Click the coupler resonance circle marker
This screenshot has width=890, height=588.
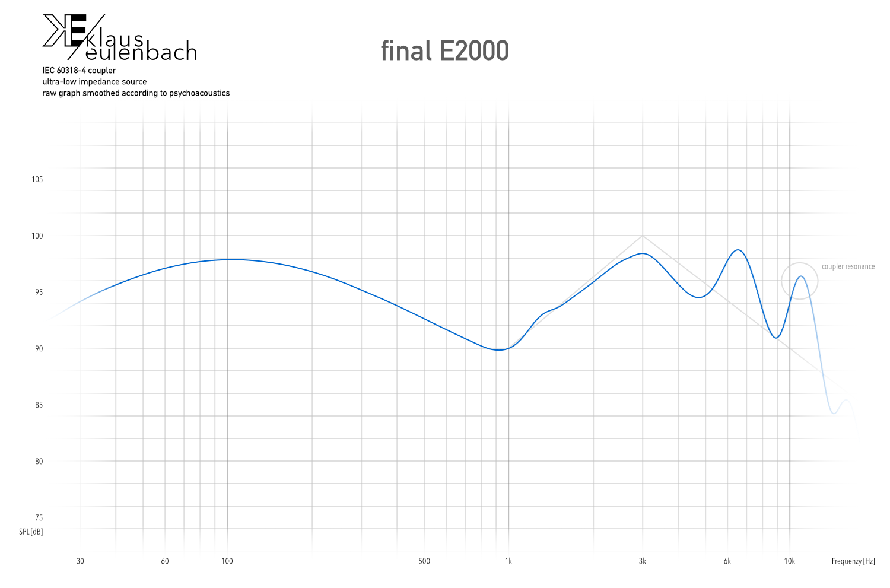point(799,281)
